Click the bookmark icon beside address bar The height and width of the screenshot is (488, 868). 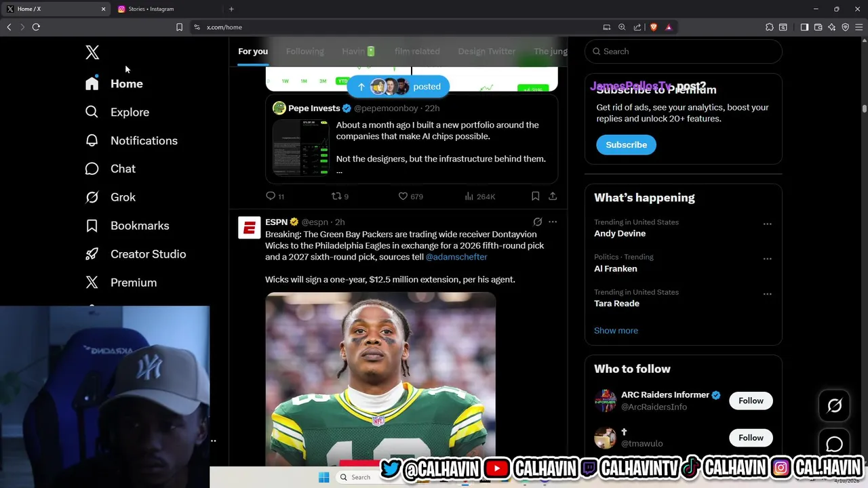179,27
